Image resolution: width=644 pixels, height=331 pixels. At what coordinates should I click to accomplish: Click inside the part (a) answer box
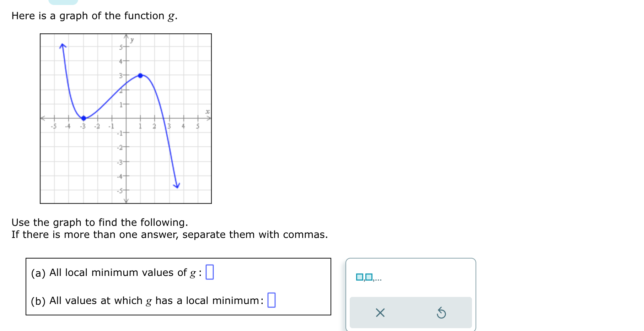click(209, 272)
